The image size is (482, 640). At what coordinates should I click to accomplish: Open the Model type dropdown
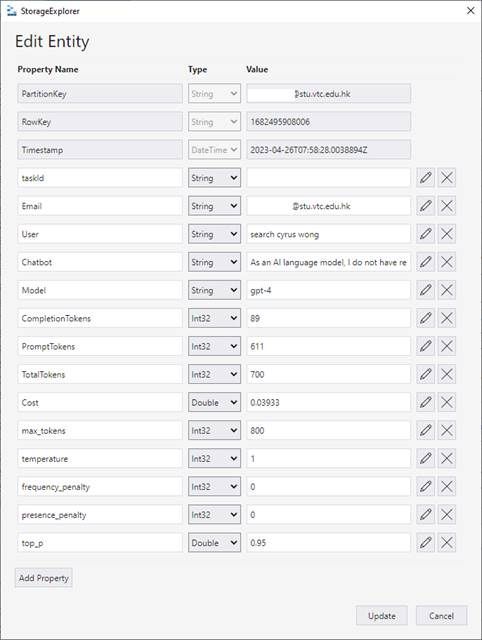click(x=214, y=290)
